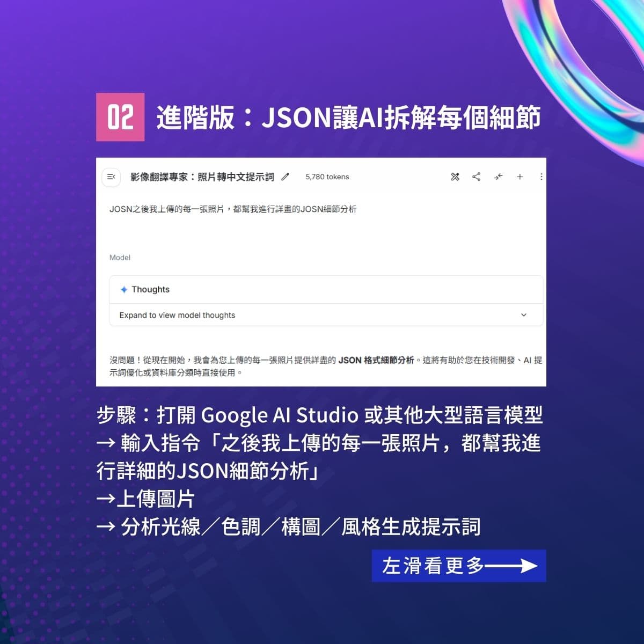Screen dimensions: 644x644
Task: Expand the model thoughts chevron
Action: [524, 315]
